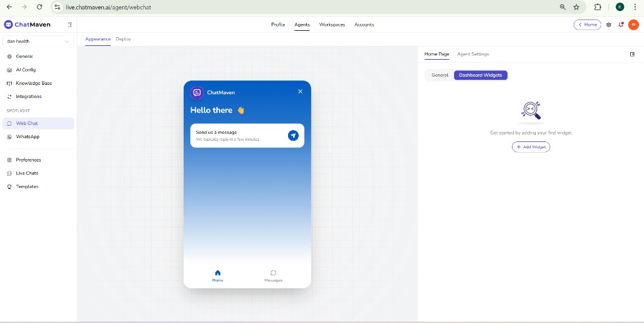Go forward with the browser forward arrow
Screen dimensions: 644x323
pos(25,7)
